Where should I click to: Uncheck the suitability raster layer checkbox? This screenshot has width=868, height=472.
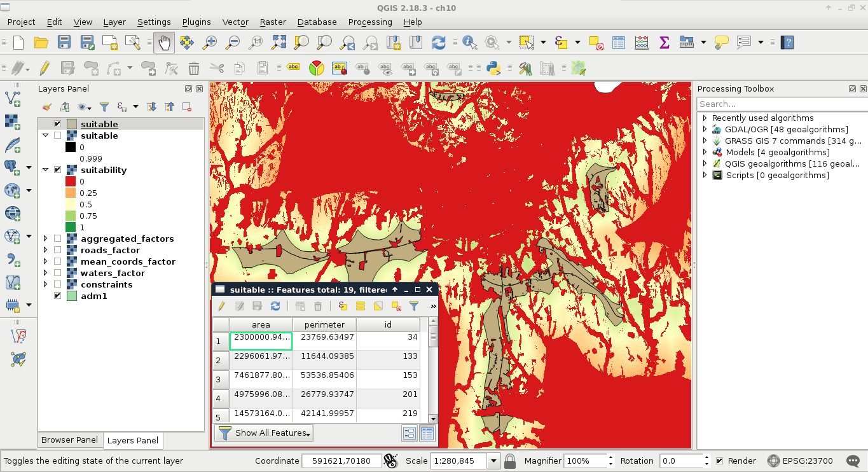coord(58,170)
